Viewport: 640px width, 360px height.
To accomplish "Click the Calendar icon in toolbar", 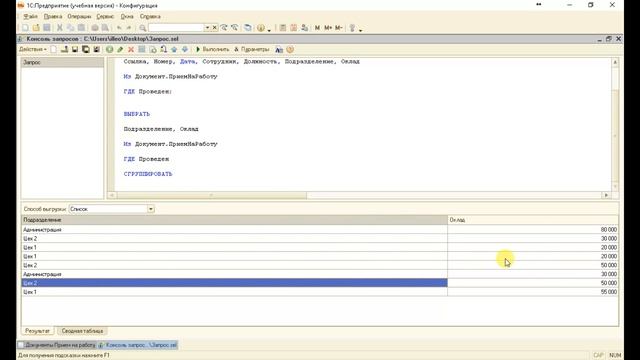I will click(293, 28).
